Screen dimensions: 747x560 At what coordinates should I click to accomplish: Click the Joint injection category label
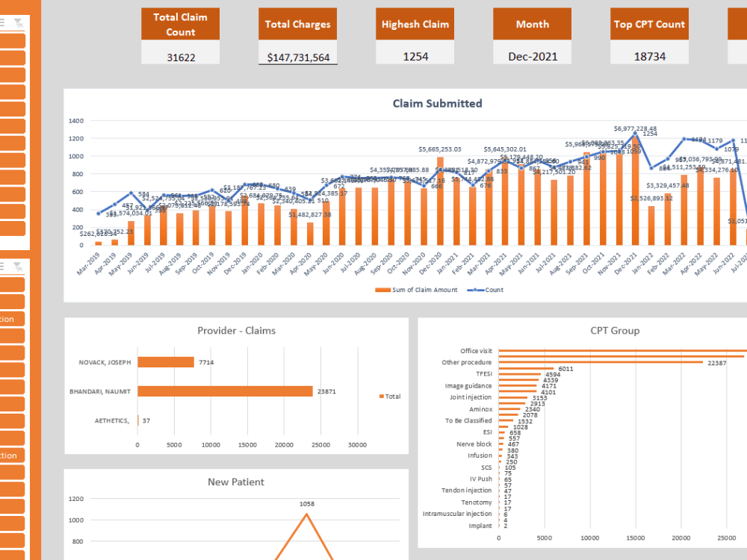click(471, 397)
